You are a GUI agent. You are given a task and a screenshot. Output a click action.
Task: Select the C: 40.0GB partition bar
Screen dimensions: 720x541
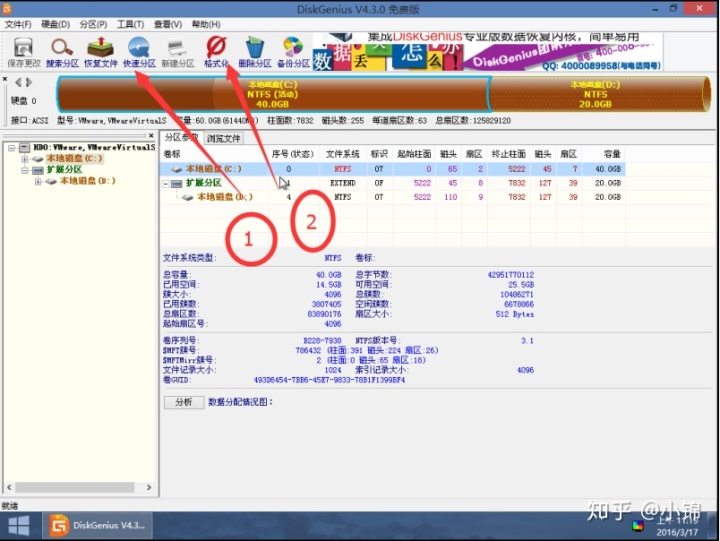point(273,94)
